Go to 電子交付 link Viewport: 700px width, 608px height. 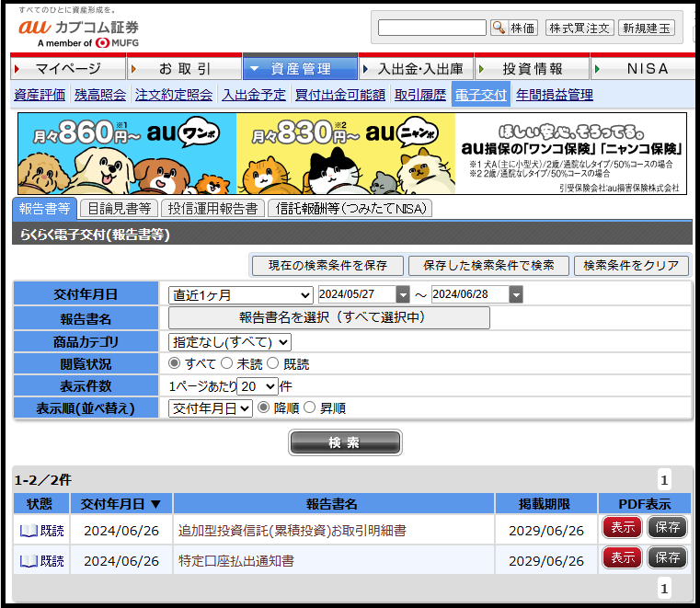[481, 95]
